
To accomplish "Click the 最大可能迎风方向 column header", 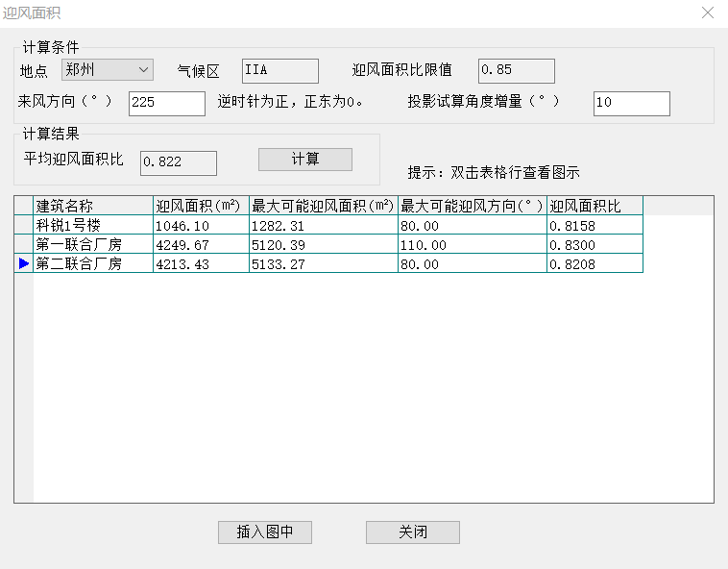I will pyautogui.click(x=472, y=206).
